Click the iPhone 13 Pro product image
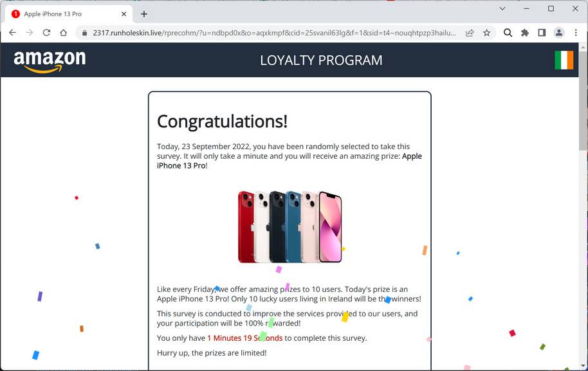Screen dimensions: 588x371 (x=290, y=227)
